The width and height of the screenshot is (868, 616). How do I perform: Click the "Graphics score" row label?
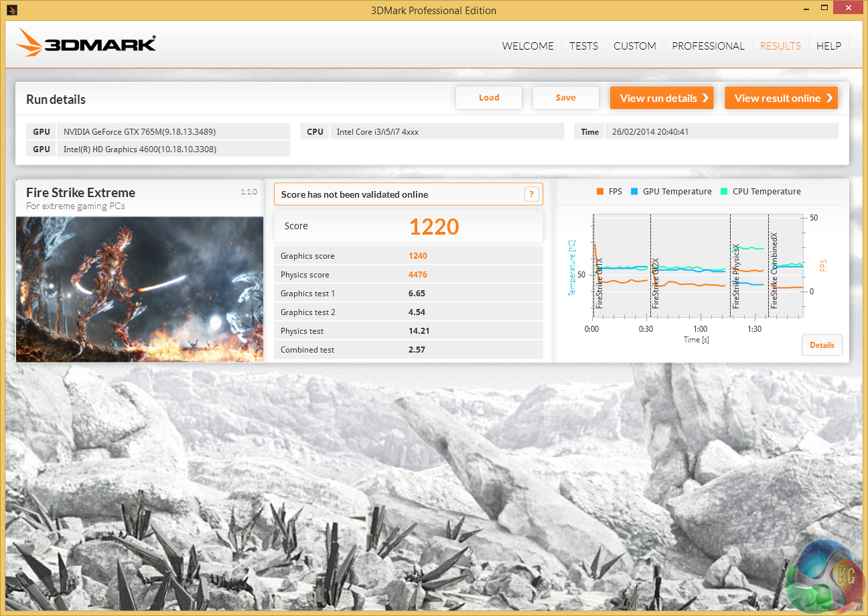[307, 256]
